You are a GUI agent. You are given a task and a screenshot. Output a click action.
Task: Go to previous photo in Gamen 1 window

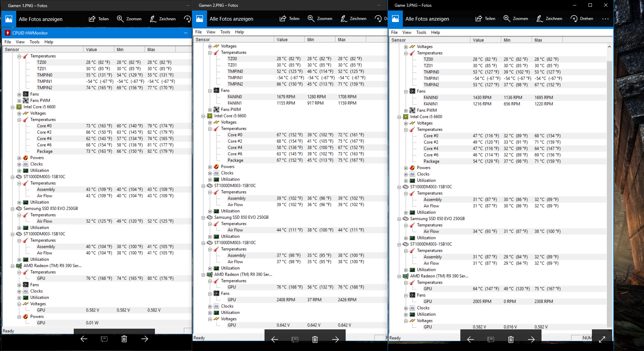(84, 339)
